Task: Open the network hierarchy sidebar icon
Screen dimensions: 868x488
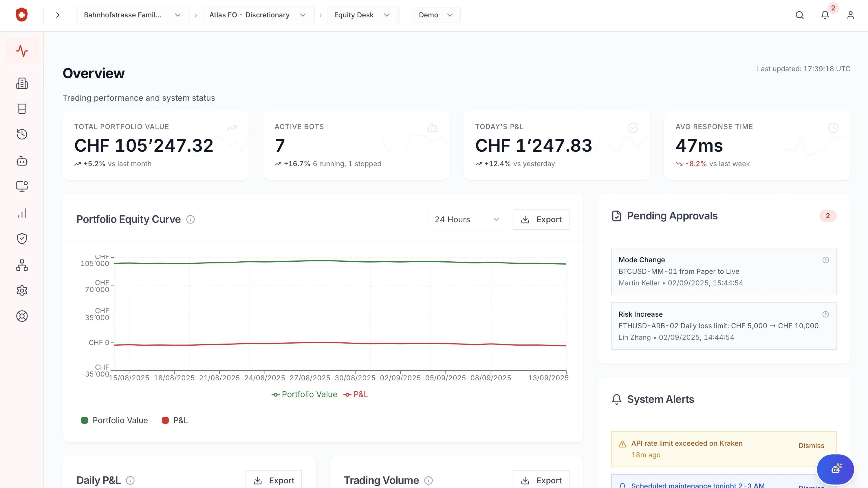Action: pos(22,265)
